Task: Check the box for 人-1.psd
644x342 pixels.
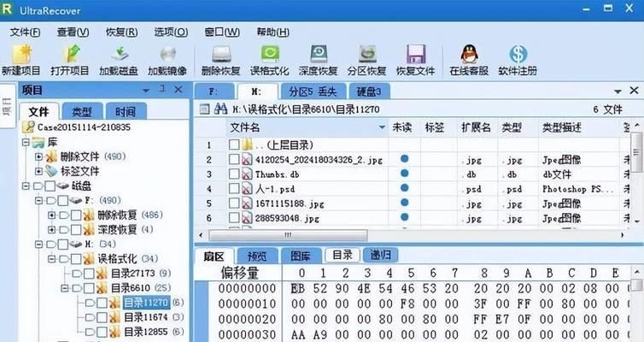Action: tap(234, 188)
